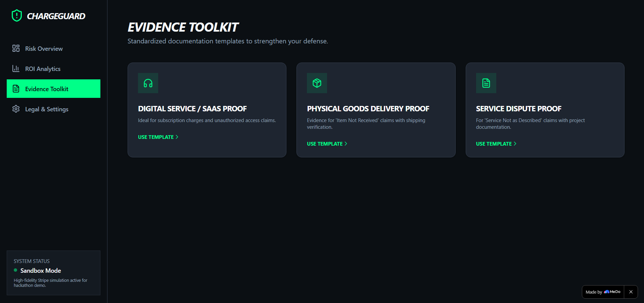
Task: Click the package box icon on Physical Goods card
Action: (317, 83)
